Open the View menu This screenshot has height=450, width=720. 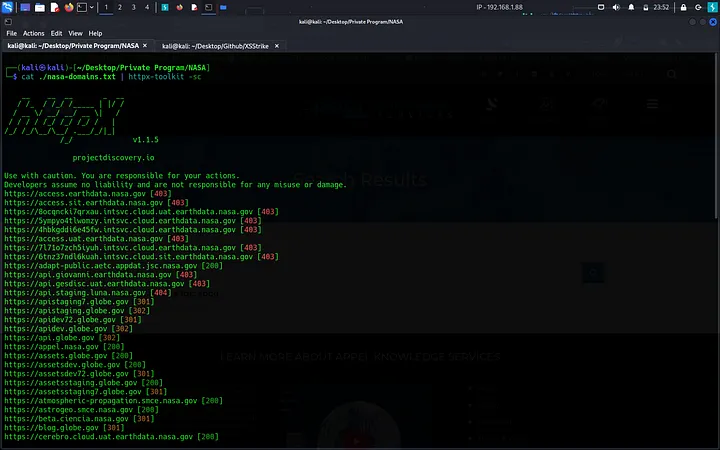point(75,34)
